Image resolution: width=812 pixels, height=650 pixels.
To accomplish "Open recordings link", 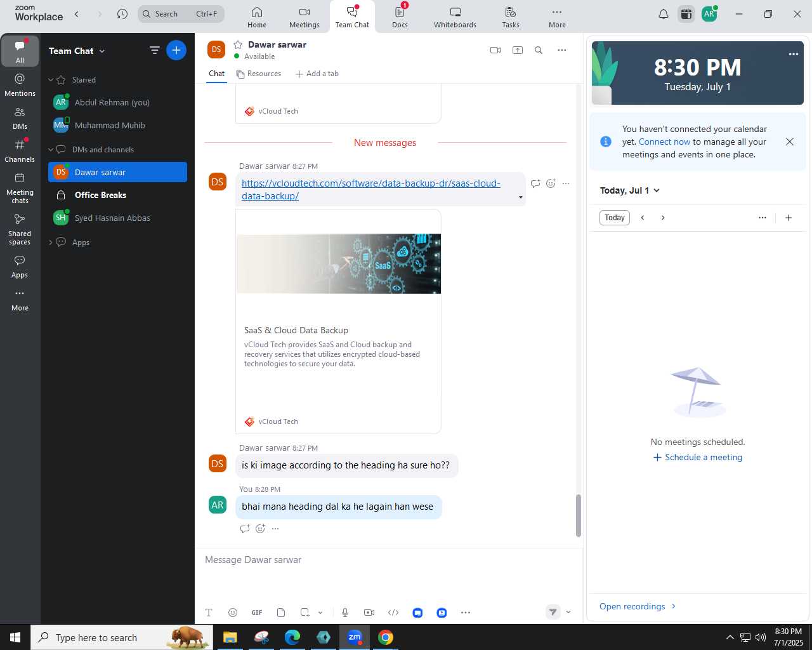I will [638, 606].
